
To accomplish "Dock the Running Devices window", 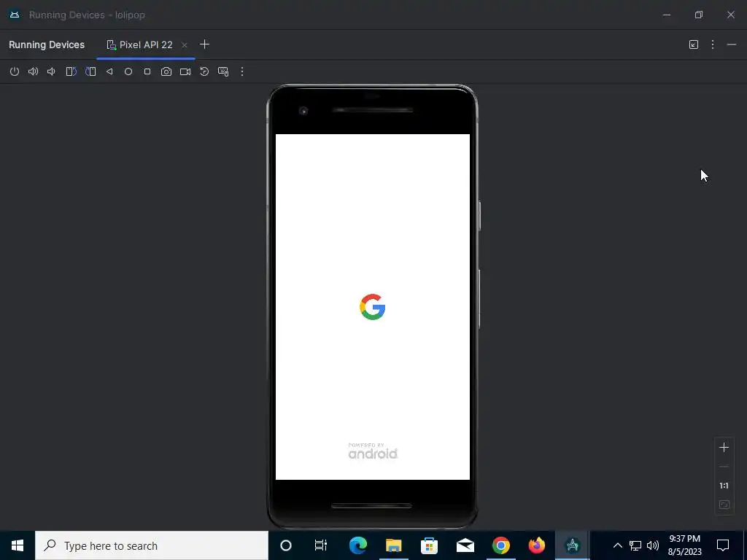I will 694,44.
